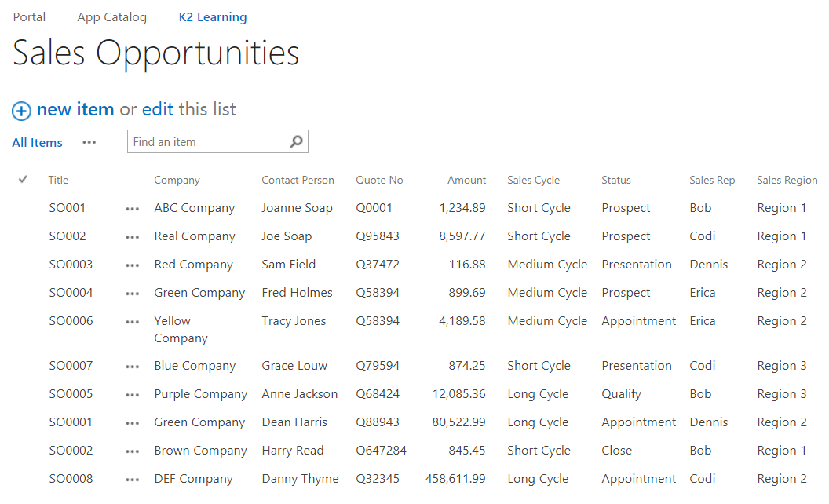Open item menu for Brown Company row
829x504 pixels.
[132, 451]
